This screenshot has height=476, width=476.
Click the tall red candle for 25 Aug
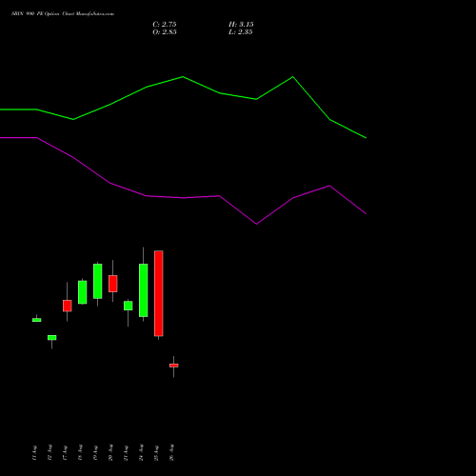coord(159,293)
